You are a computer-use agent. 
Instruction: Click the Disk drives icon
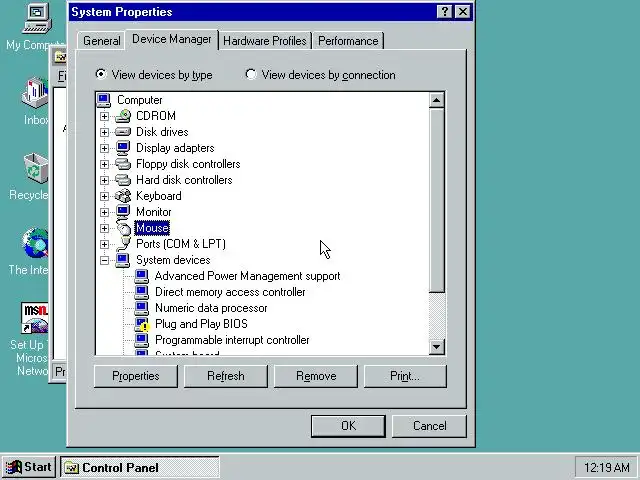123,132
